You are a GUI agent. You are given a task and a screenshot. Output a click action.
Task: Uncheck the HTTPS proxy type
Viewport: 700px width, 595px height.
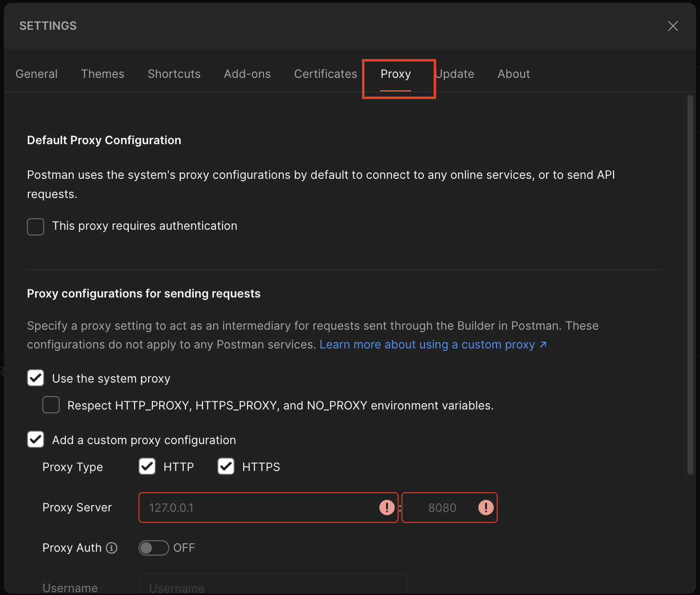point(226,466)
